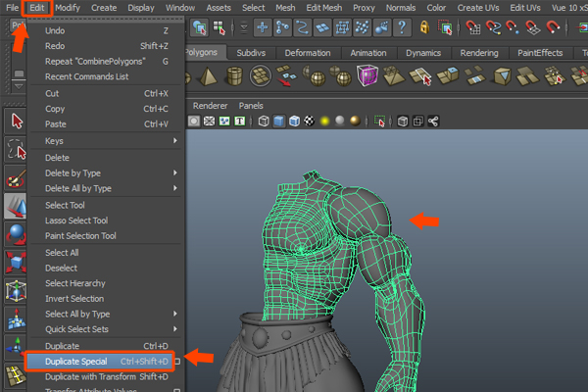588x392 pixels.
Task: Activate the Move tool cone icon
Action: (x=16, y=206)
